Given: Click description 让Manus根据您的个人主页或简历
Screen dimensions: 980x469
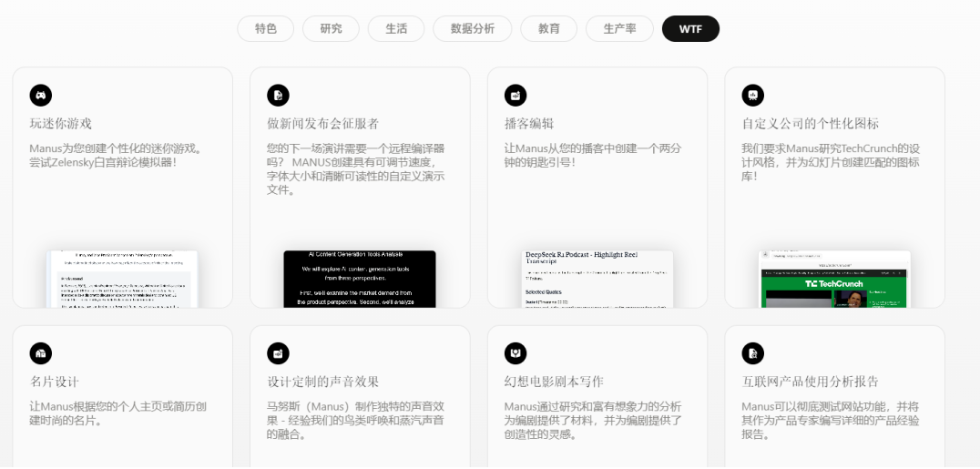Looking at the screenshot, I should coord(117,414).
